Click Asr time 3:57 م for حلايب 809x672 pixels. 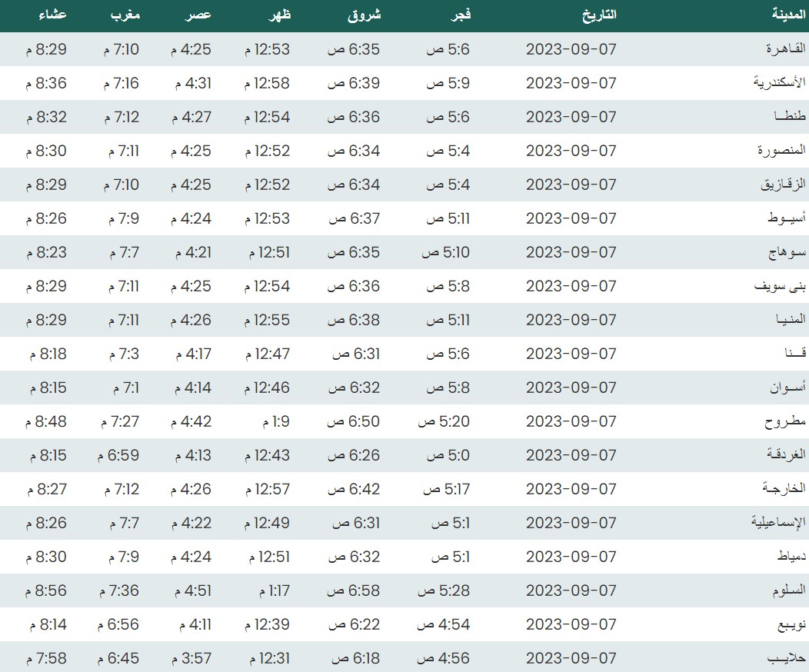(190, 658)
